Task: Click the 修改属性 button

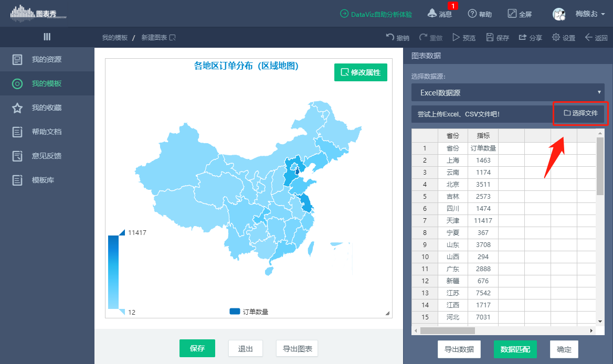Action: [x=361, y=72]
